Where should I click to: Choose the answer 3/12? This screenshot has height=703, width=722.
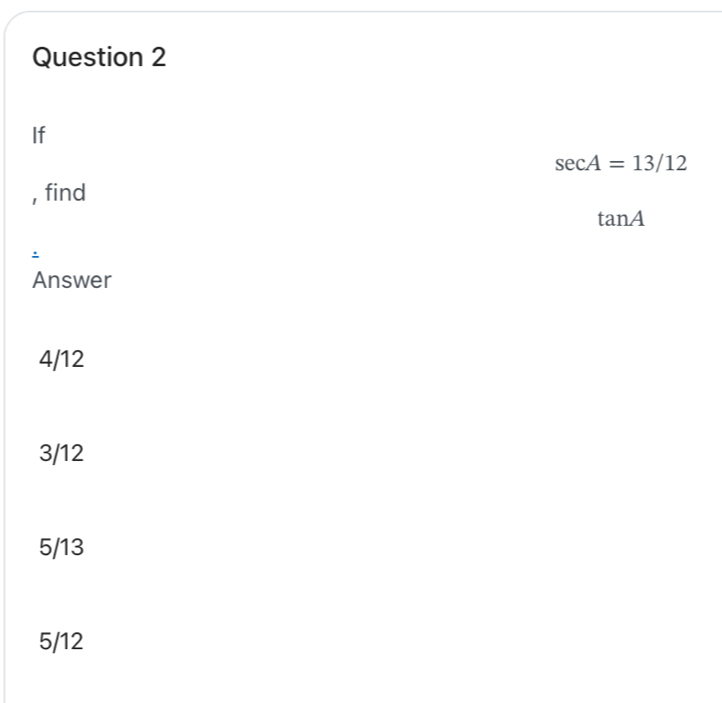[61, 454]
